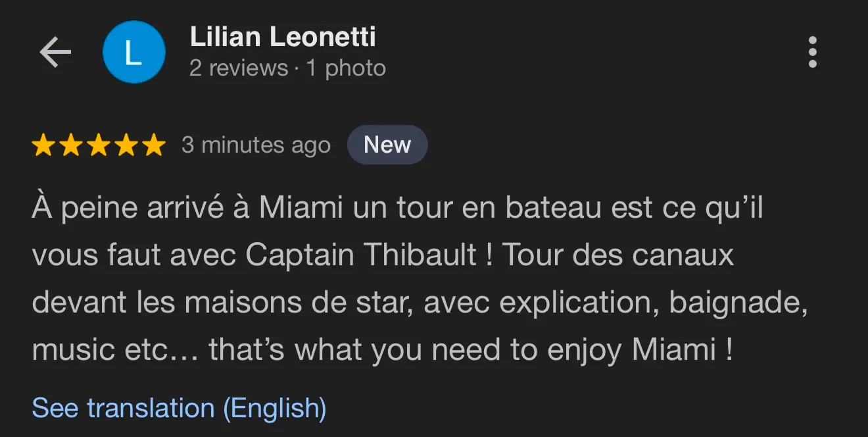The image size is (868, 437).
Task: Click 'Captain Thibault' in the review text
Action: coord(361,255)
